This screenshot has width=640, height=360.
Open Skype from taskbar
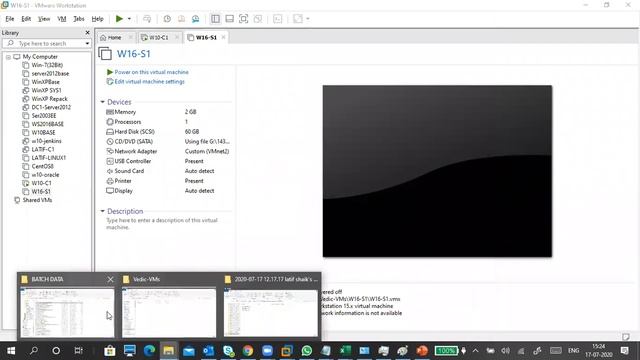tap(228, 351)
